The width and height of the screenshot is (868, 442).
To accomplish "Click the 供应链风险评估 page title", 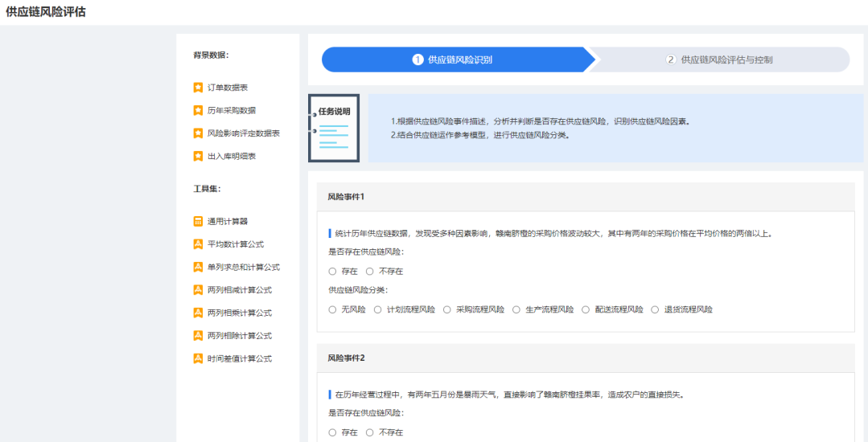I will click(46, 12).
